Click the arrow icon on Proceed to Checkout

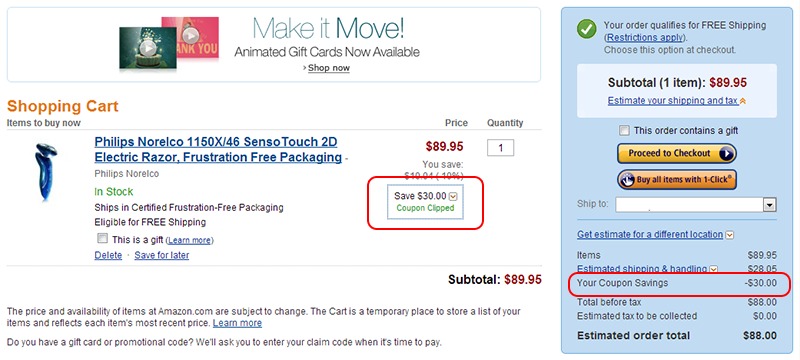726,153
